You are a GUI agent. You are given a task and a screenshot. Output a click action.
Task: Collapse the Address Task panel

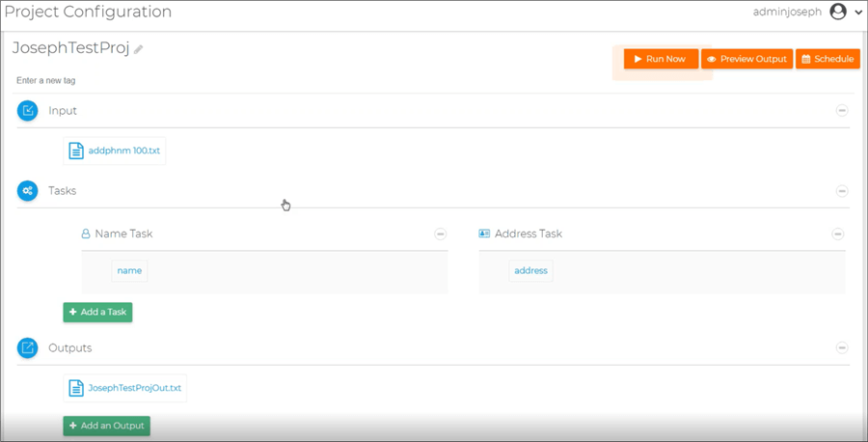[838, 234]
